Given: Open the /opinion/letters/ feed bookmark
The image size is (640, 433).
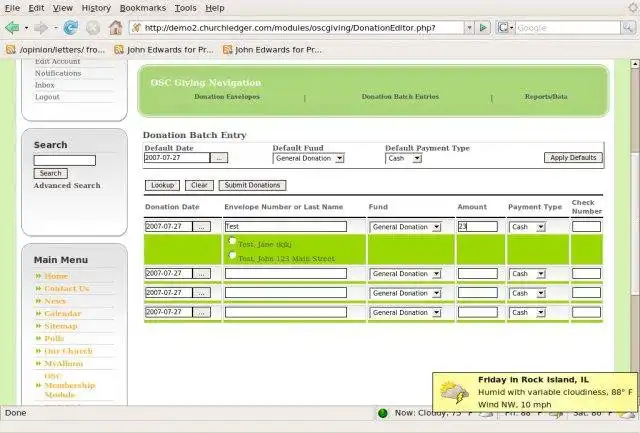Looking at the screenshot, I should tap(56, 50).
